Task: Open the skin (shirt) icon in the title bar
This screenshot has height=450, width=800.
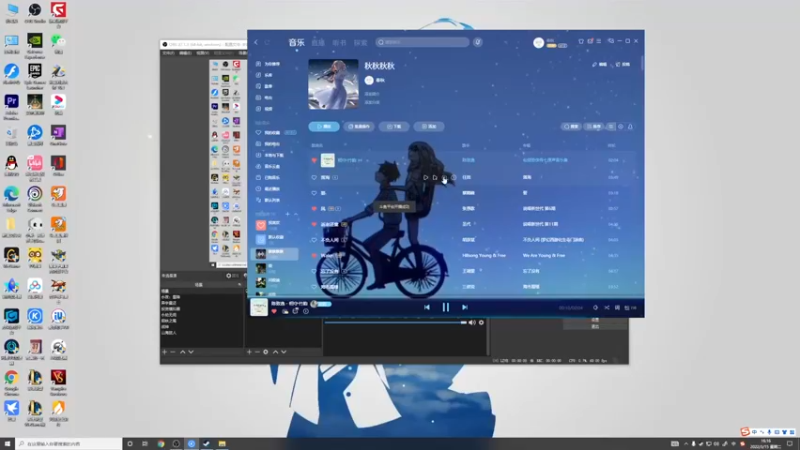Action: click(x=581, y=41)
